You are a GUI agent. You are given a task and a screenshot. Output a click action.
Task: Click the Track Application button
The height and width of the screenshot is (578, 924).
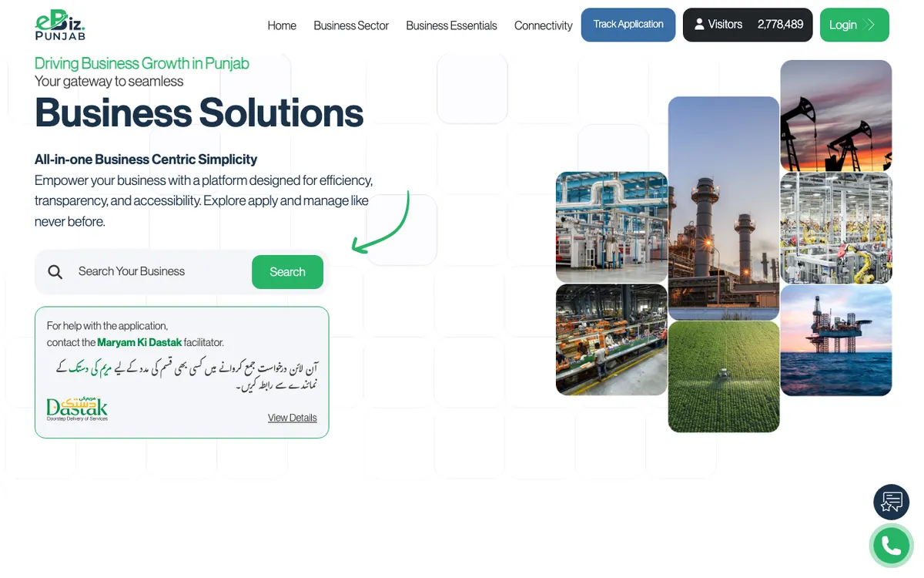628,25
